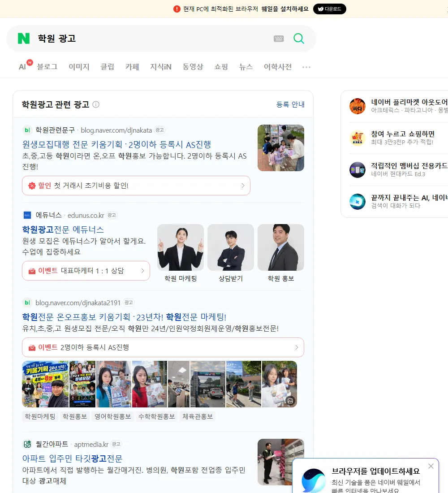Viewport: 448px width, 493px height.
Task: Switch to the 뉴스 tab
Action: [x=246, y=67]
